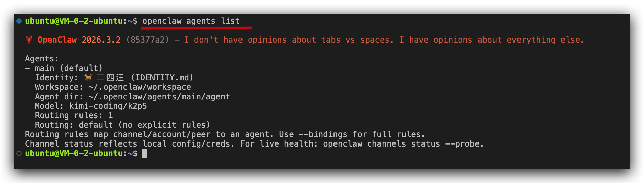Click the dog emoji on the Identity line
This screenshot has width=644, height=183.
[88, 78]
